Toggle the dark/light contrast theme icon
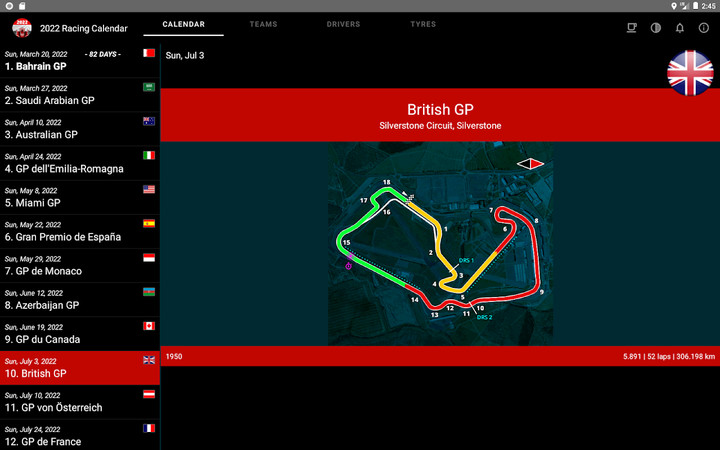The height and width of the screenshot is (450, 720). point(656,27)
